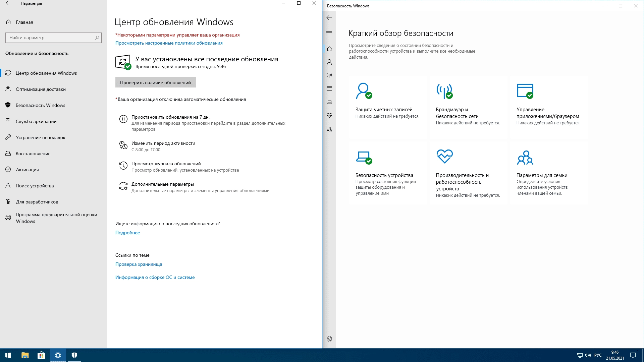
Task: Select Windows Security in Settings sidebar
Action: pos(54,105)
